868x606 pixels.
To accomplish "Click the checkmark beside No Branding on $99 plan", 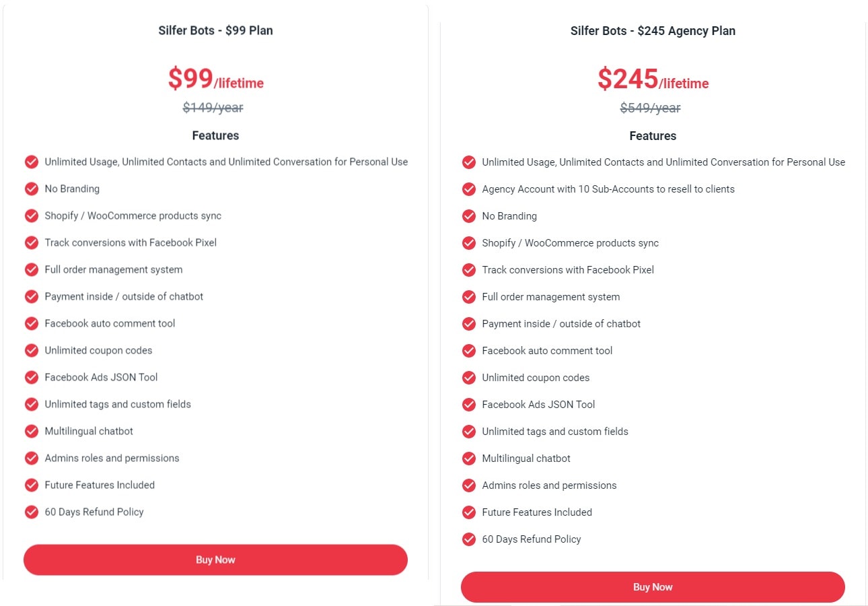I will [32, 189].
